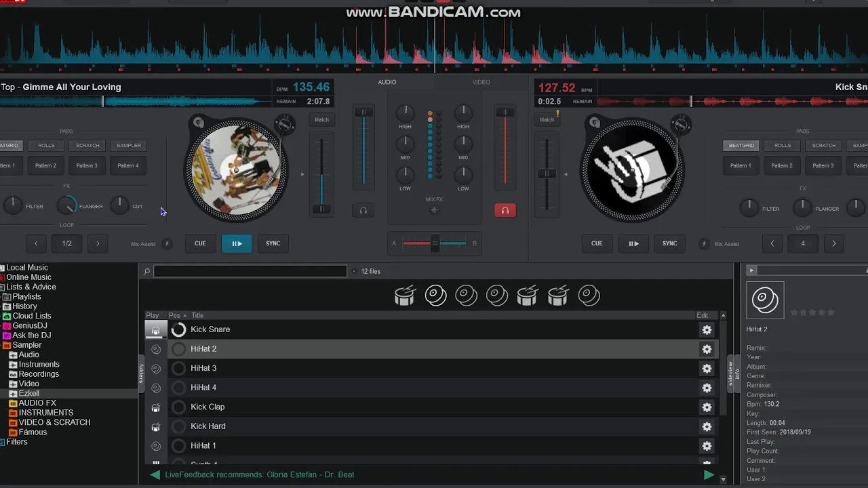The image size is (868, 488).
Task: Trigger the play icon for Kick Snare sample
Action: point(156,329)
